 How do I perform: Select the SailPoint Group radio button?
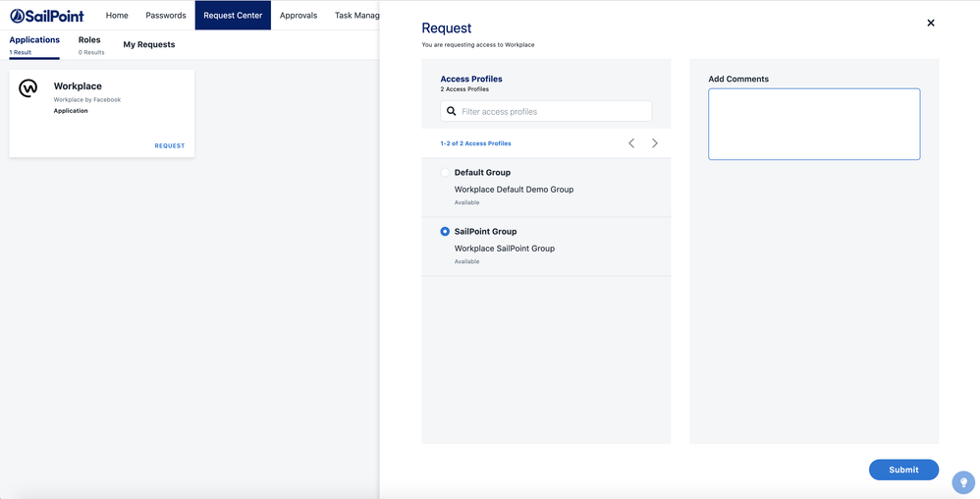pos(445,232)
